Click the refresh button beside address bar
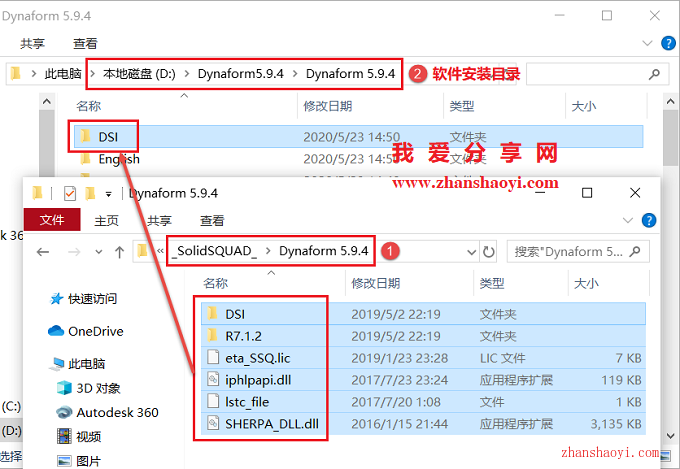Viewport: 680px width, 469px height. point(489,252)
